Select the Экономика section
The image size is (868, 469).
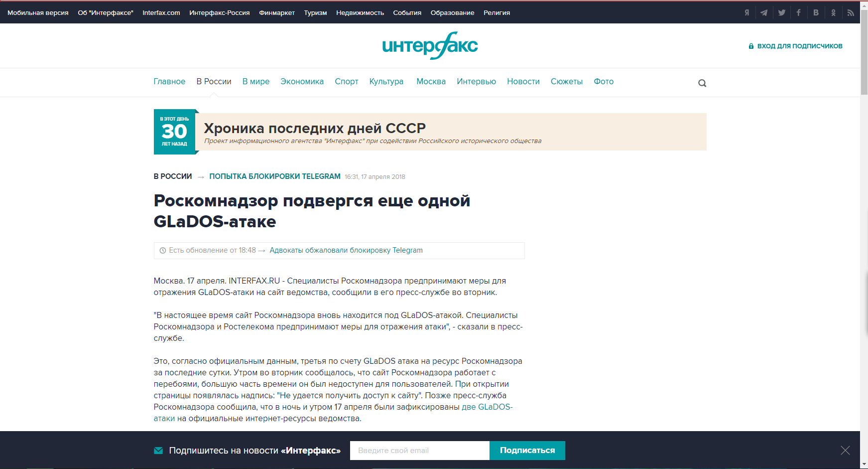pyautogui.click(x=302, y=81)
